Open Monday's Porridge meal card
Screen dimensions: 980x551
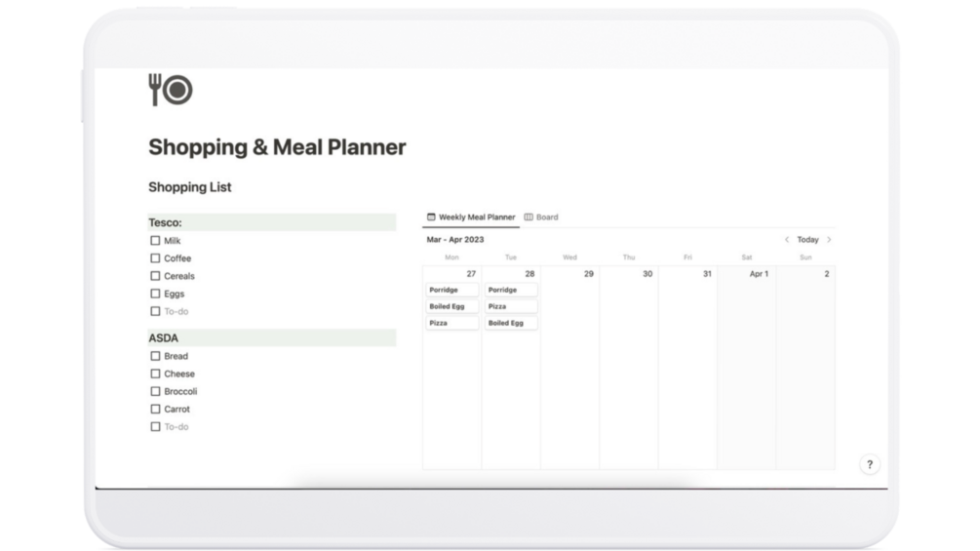tap(452, 290)
